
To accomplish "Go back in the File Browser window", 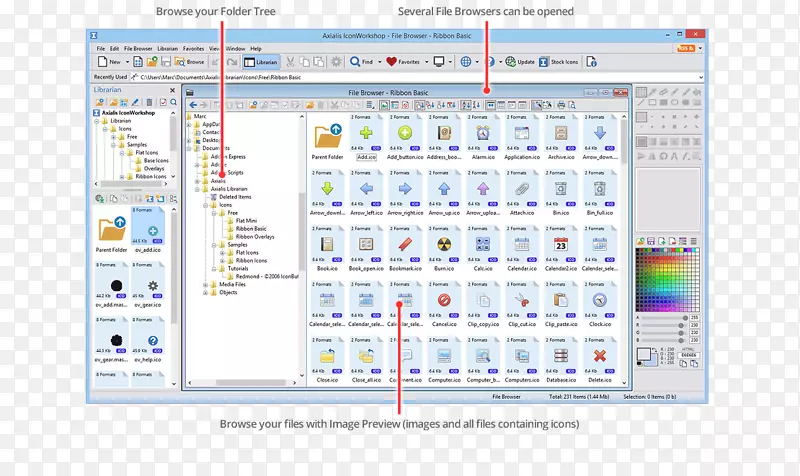I will [x=193, y=105].
